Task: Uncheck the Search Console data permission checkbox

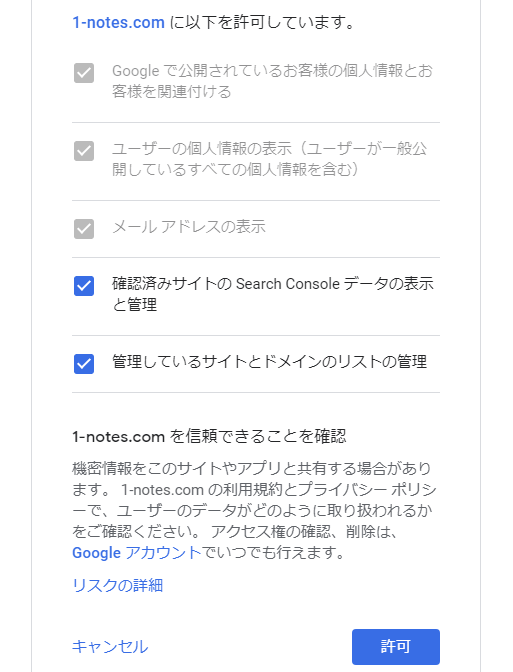Action: [84, 286]
